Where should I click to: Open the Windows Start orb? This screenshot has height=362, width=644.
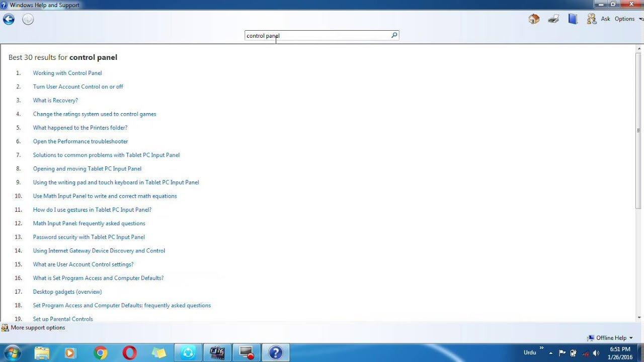12,352
